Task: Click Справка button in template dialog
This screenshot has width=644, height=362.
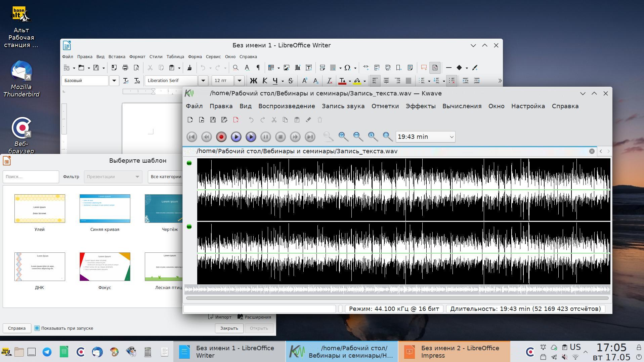Action: coord(17,328)
